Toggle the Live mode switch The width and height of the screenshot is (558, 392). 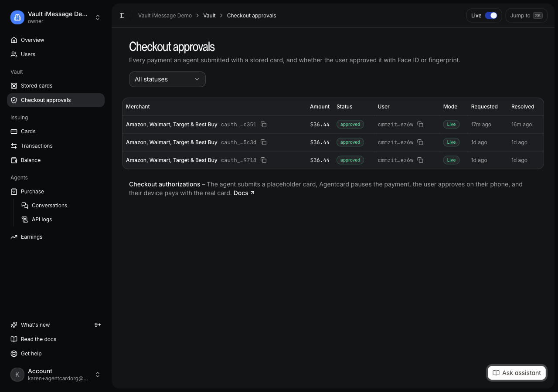[x=491, y=16]
